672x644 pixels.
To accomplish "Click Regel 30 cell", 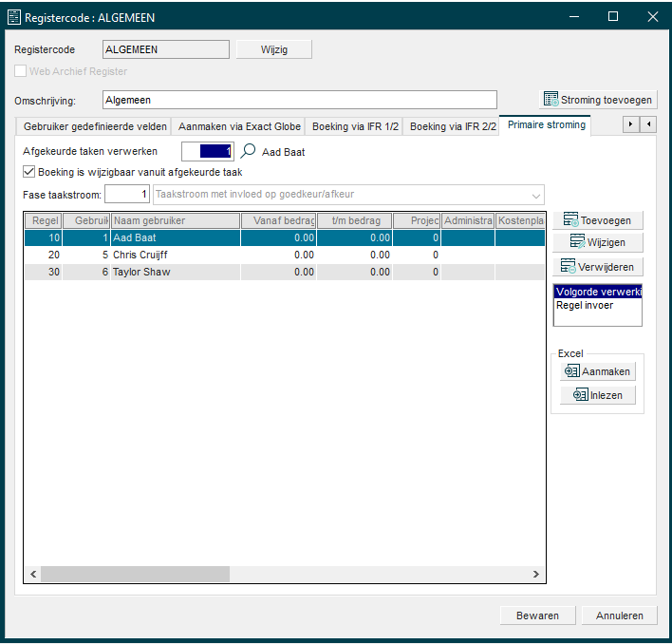I will click(44, 272).
